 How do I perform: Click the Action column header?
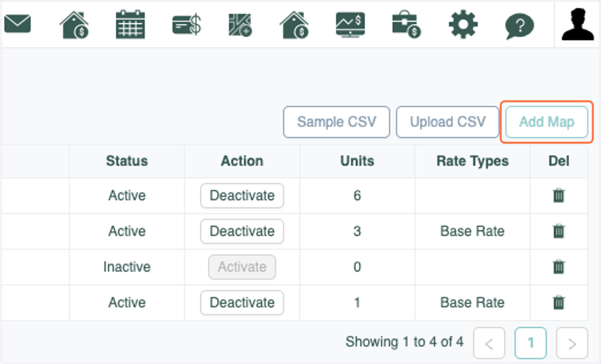[x=242, y=161]
